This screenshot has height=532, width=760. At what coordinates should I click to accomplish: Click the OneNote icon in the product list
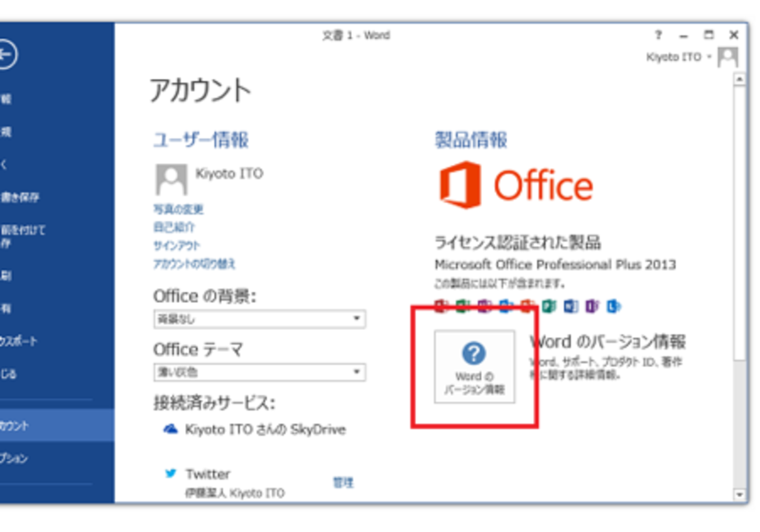click(x=485, y=306)
